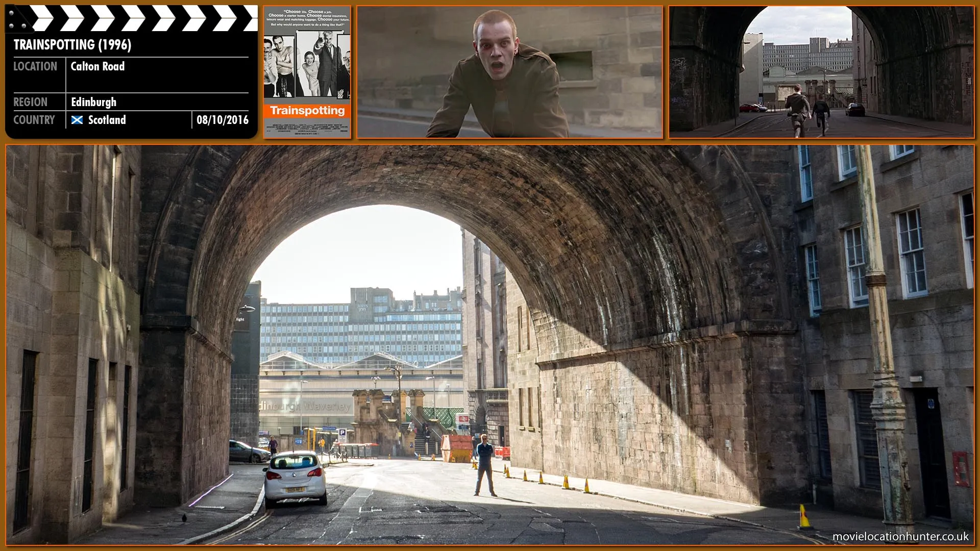The height and width of the screenshot is (551, 980).
Task: Click the Calton Road location value
Action: tap(97, 66)
